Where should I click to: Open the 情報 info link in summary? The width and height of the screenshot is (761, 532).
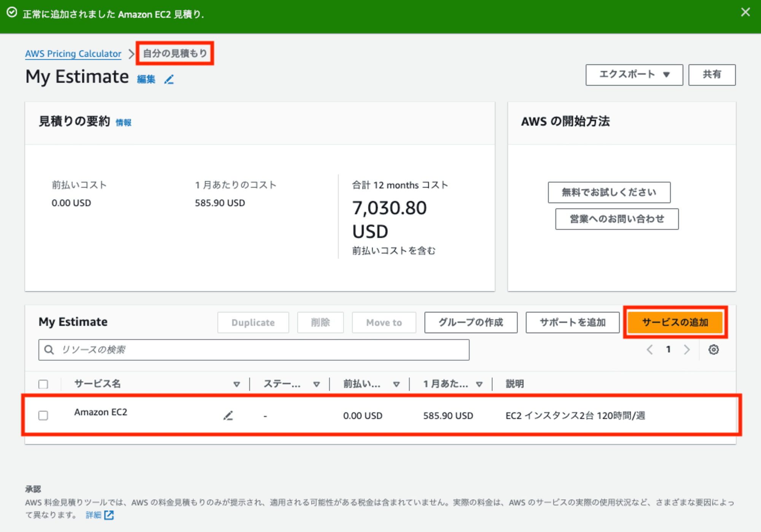[124, 122]
